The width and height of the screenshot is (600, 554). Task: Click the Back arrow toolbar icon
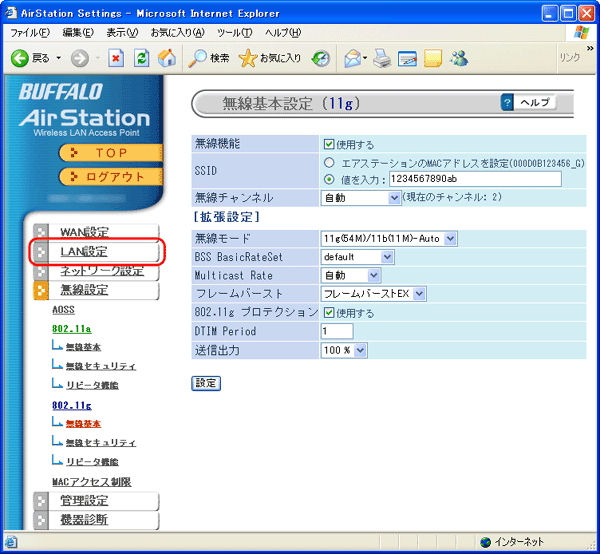20,58
